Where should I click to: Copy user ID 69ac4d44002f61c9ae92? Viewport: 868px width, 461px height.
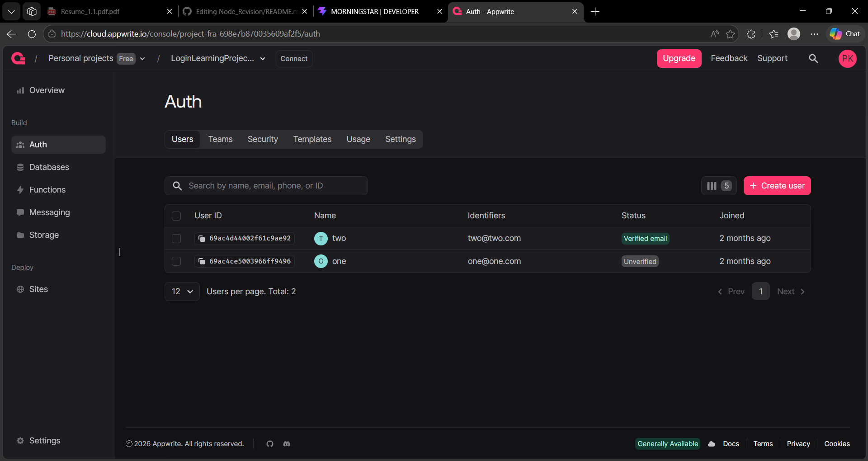[x=202, y=238]
